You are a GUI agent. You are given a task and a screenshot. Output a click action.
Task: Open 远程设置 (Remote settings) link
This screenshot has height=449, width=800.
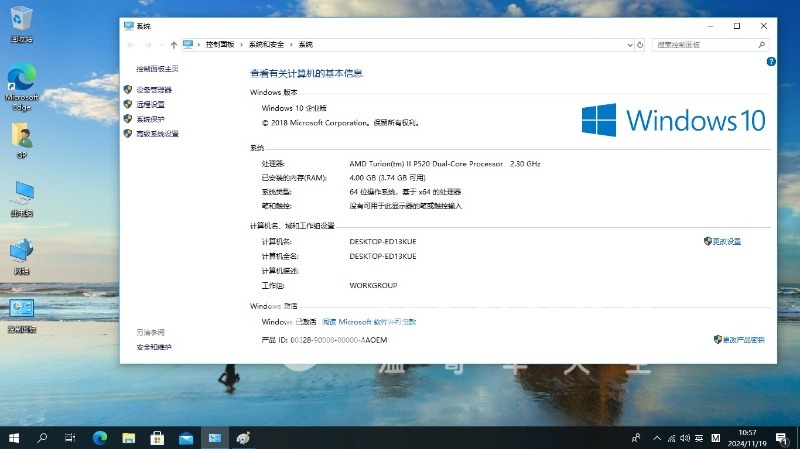pos(150,104)
